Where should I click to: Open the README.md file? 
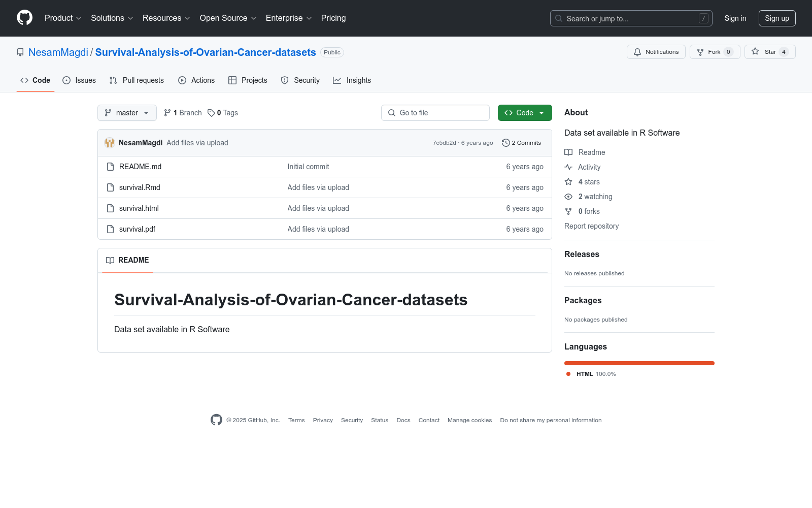click(x=140, y=167)
